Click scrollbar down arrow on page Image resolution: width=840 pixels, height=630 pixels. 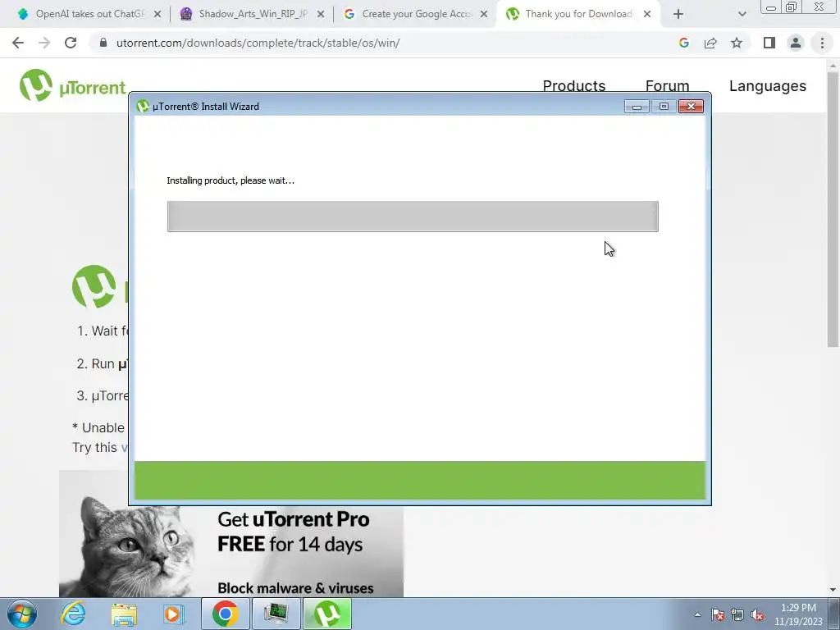click(833, 590)
